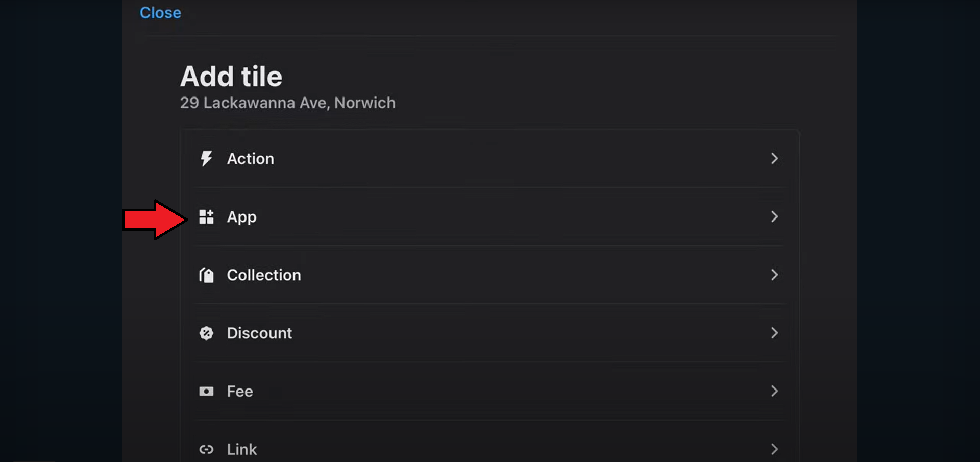Screen dimensions: 980x462
Task: Expand the Action row chevron
Action: coord(774,159)
